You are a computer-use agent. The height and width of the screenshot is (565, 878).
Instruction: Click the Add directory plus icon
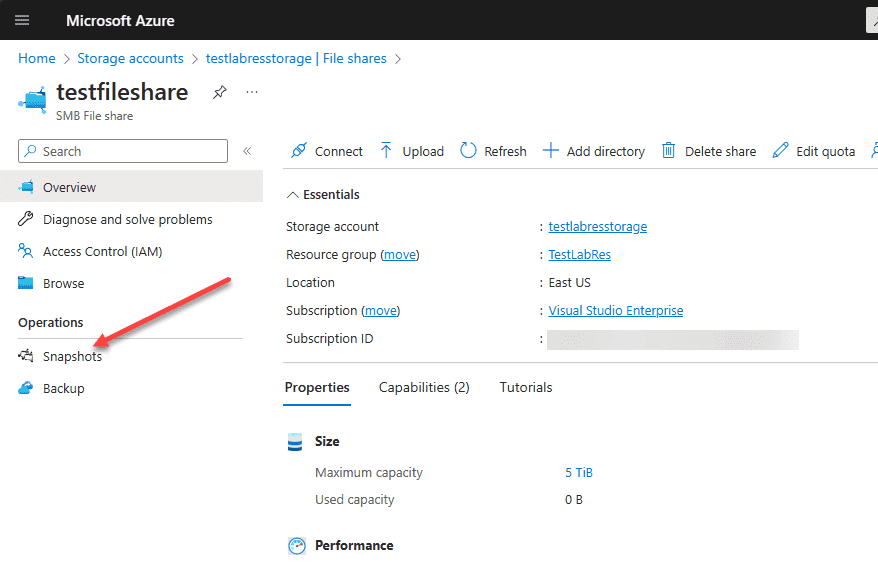tap(550, 150)
